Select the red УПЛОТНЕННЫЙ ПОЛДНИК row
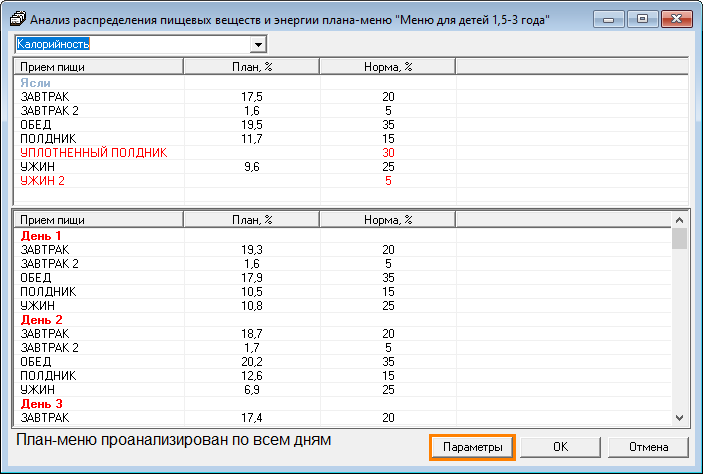703x474 pixels. click(93, 152)
